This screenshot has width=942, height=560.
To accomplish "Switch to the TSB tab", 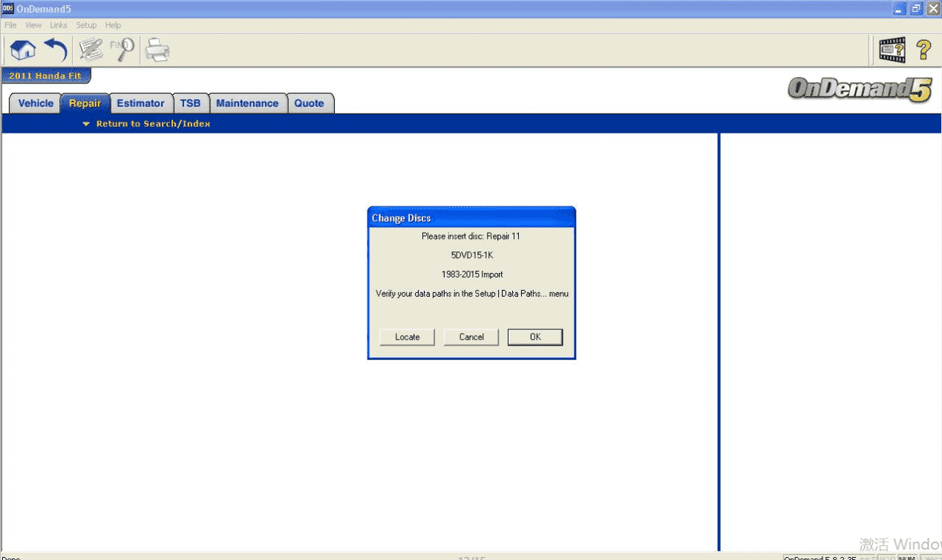I will (191, 104).
